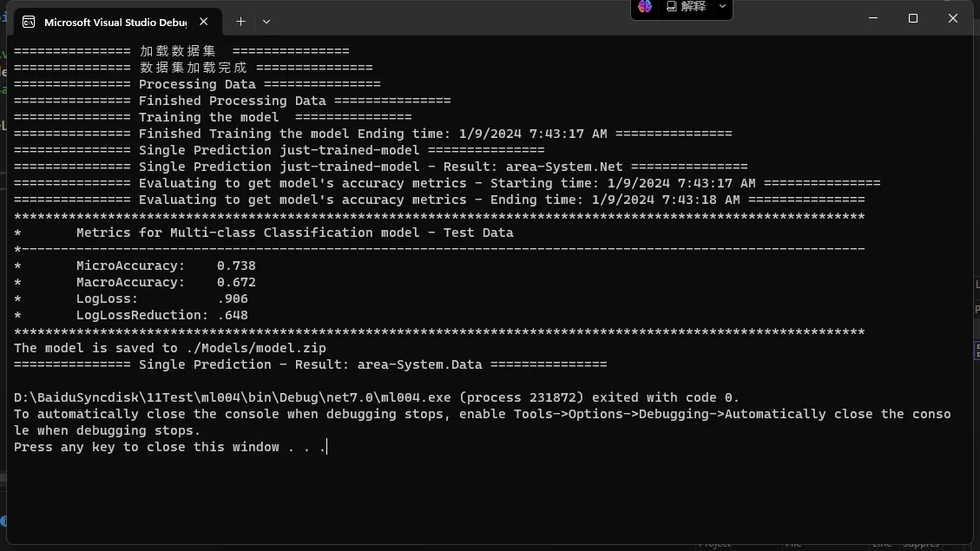
Task: Close the debug console window
Action: [953, 18]
